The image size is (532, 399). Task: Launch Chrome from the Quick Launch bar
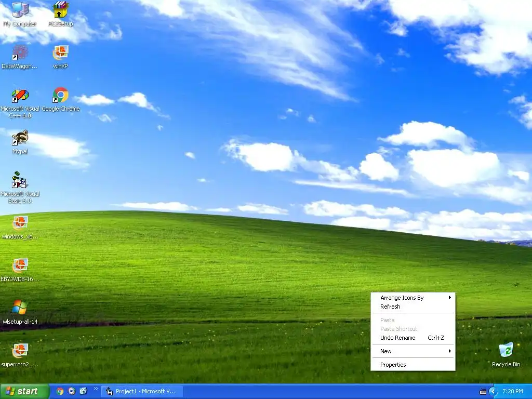pyautogui.click(x=60, y=391)
